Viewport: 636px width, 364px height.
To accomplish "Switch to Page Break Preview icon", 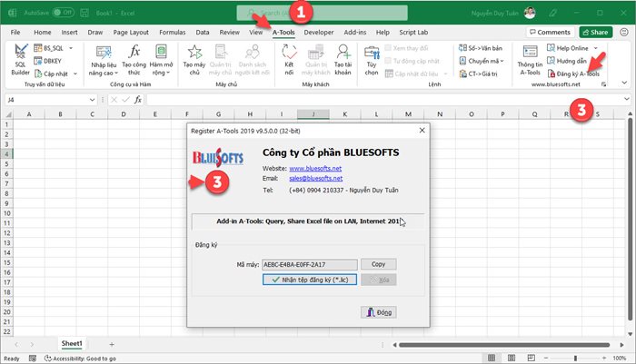I will [531, 358].
